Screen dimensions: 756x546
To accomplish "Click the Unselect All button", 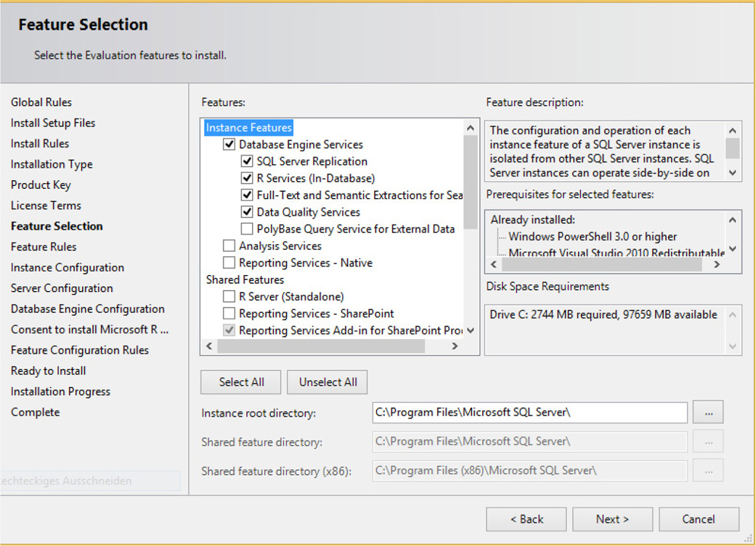I will [x=328, y=382].
